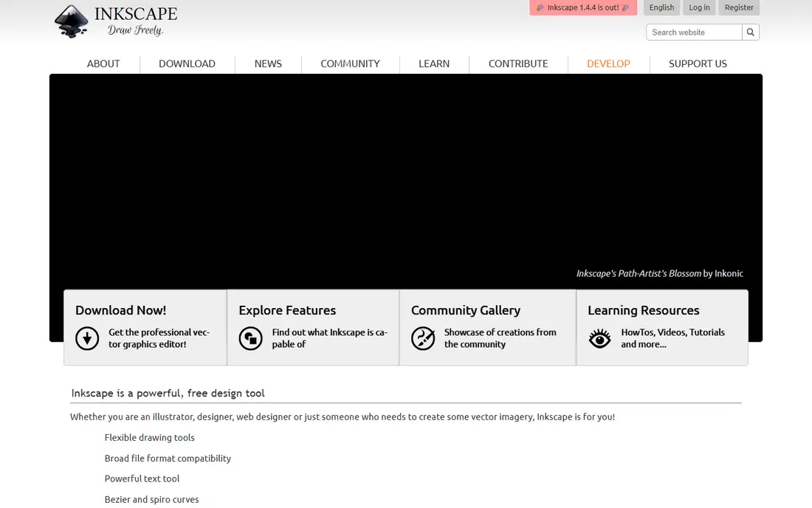
Task: Click 'Find out what Inkscape is capable of'
Action: (329, 338)
